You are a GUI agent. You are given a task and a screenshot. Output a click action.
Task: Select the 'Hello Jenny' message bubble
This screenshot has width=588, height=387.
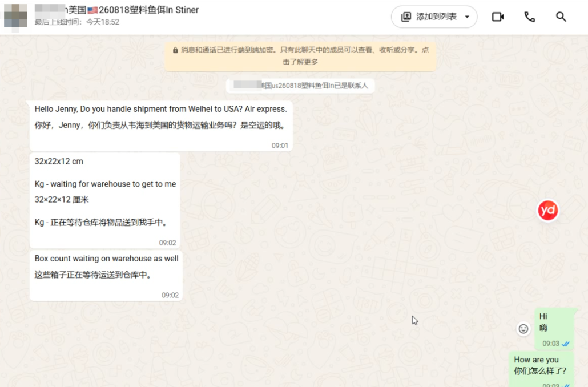[161, 126]
